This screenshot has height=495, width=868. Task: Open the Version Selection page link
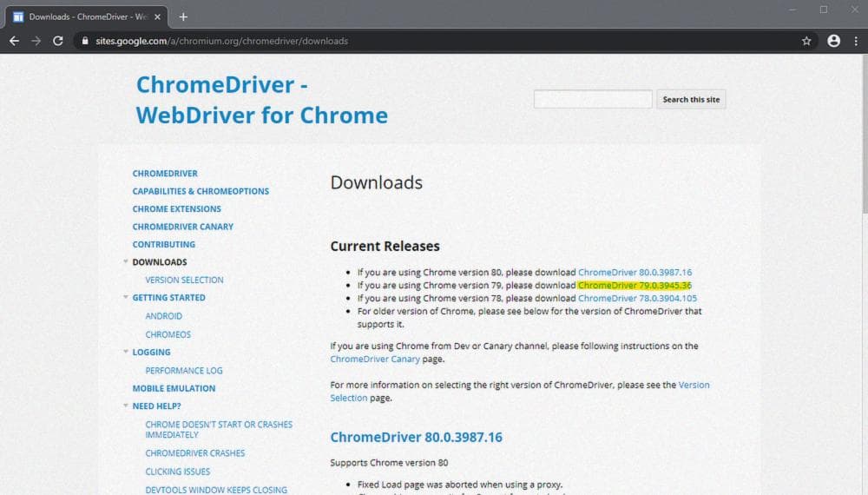tap(520, 391)
